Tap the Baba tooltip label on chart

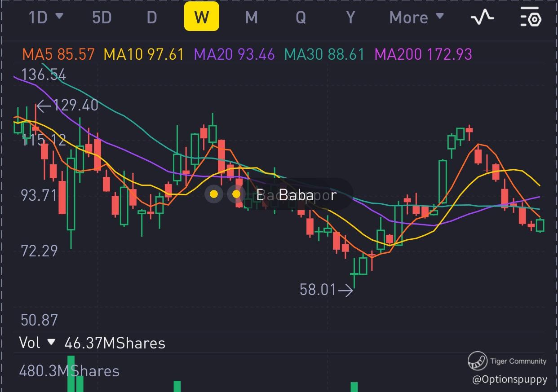point(296,195)
